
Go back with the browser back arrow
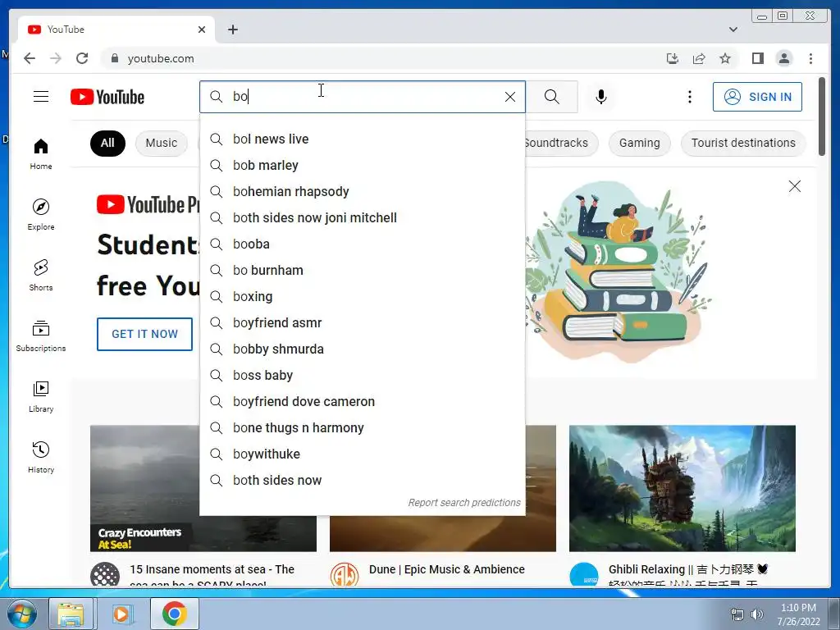pyautogui.click(x=30, y=58)
